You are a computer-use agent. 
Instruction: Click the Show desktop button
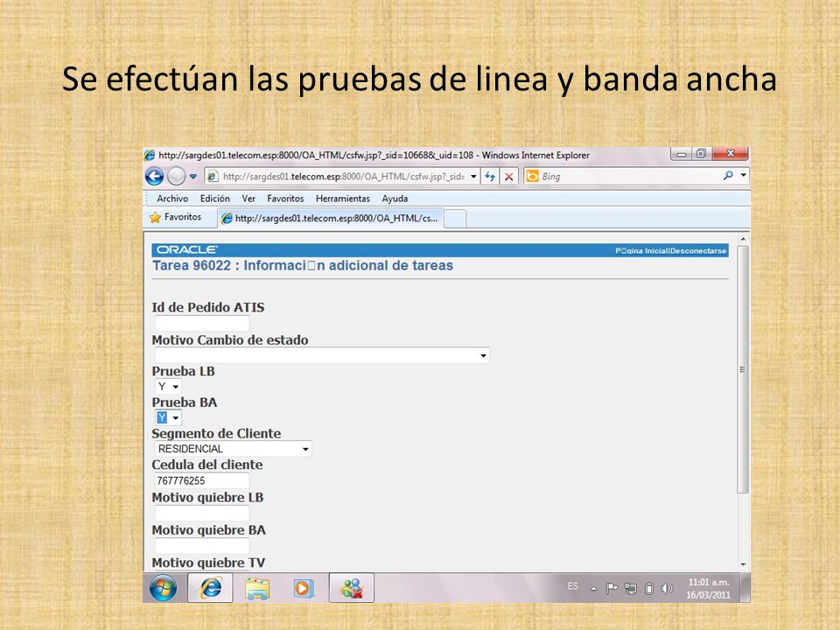point(745,588)
